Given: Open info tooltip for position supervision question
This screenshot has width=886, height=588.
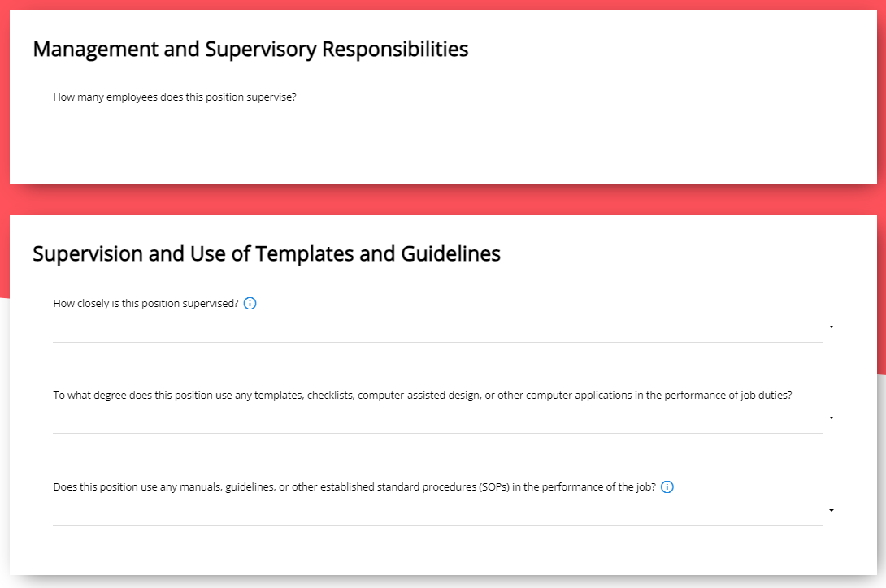Looking at the screenshot, I should (250, 303).
